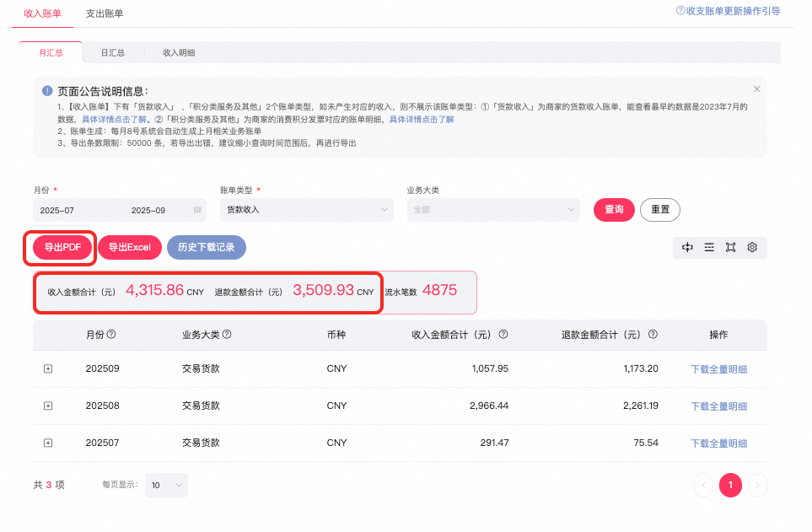Click the blue info icon in announcement

coord(47,91)
